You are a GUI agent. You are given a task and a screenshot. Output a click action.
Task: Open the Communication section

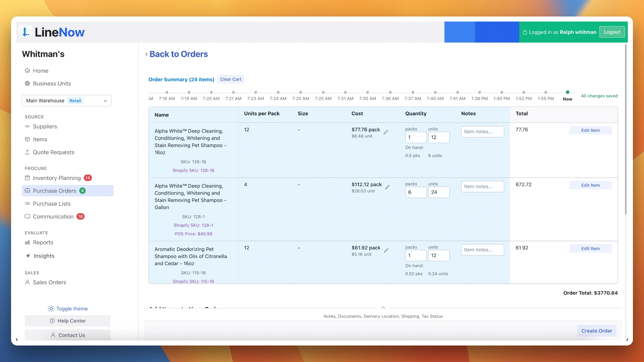53,217
